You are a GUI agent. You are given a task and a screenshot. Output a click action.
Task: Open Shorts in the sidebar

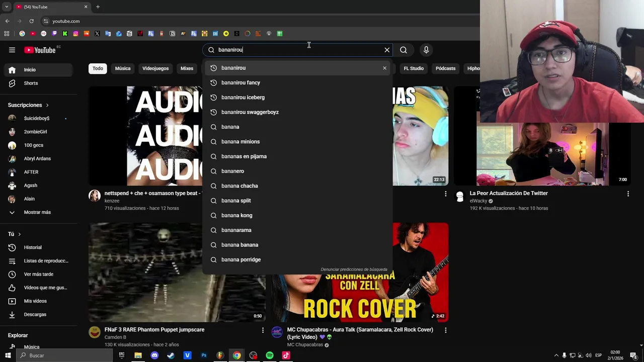pyautogui.click(x=38, y=83)
